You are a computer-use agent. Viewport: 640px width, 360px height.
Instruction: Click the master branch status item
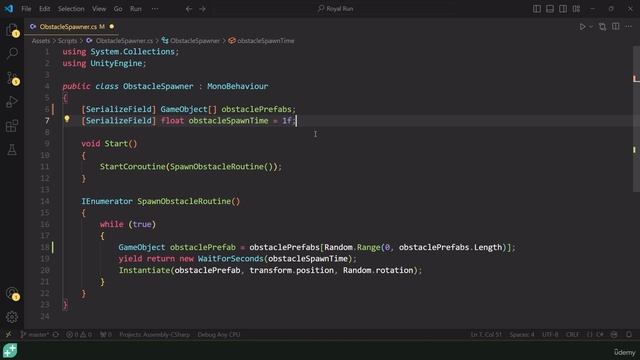tap(36, 334)
